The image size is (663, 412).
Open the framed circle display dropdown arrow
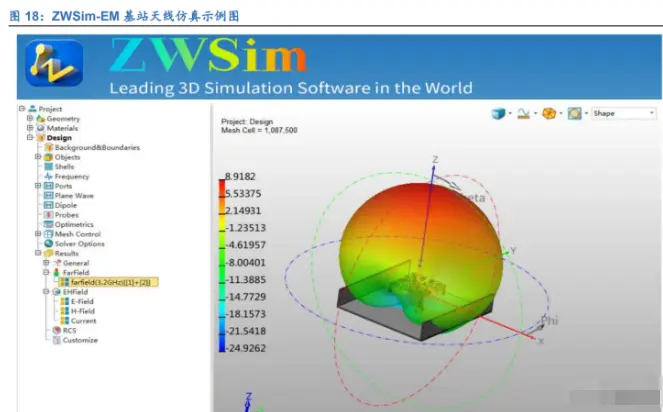tap(586, 113)
